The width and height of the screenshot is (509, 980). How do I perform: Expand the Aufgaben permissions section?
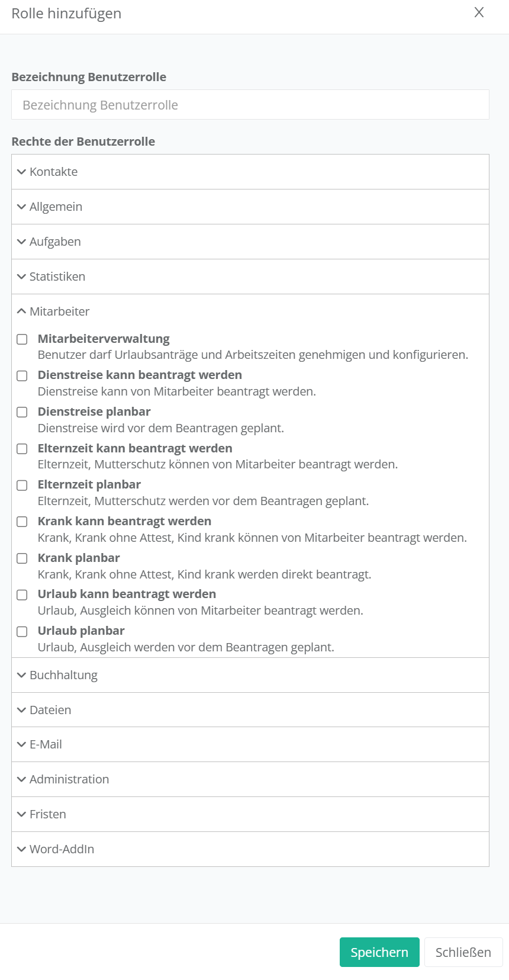click(x=55, y=242)
